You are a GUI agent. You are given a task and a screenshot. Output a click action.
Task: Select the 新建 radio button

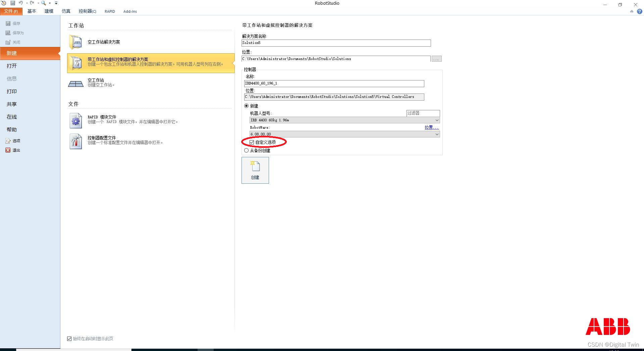[247, 106]
